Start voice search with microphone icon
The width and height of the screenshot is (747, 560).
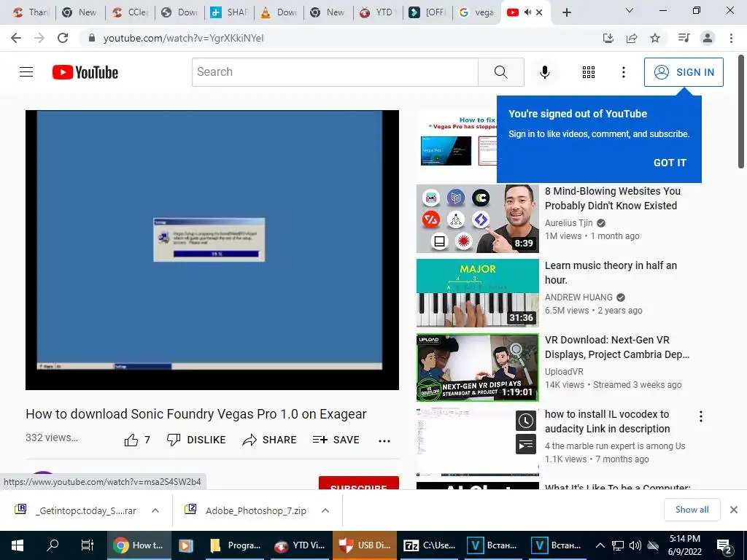pos(544,72)
